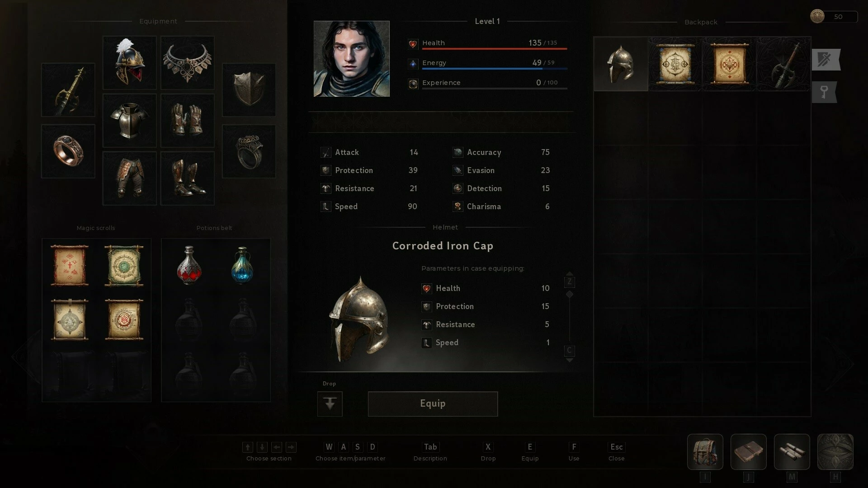Select the Corroded Iron Cap in backpack
This screenshot has height=488, width=868.
[621, 64]
